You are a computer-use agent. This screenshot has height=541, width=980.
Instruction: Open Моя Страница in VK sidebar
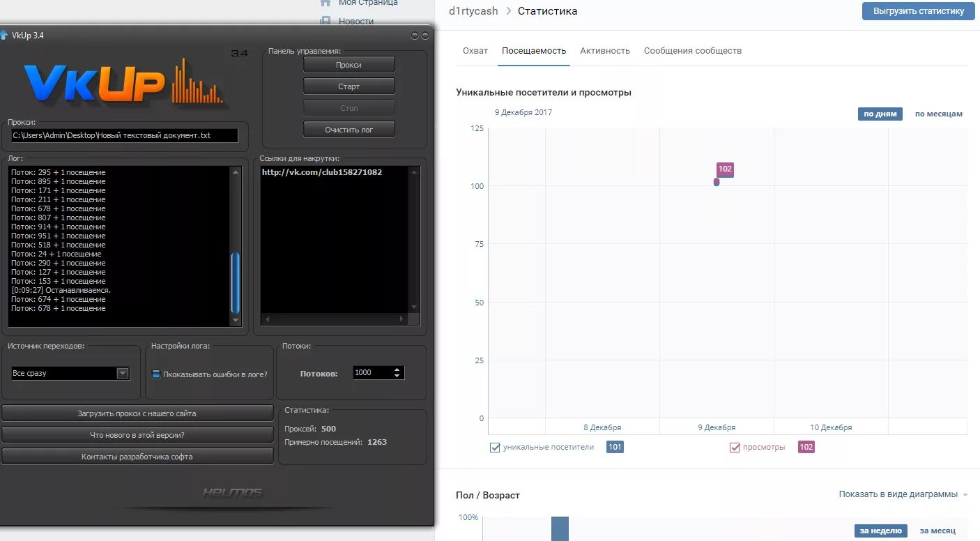(368, 3)
